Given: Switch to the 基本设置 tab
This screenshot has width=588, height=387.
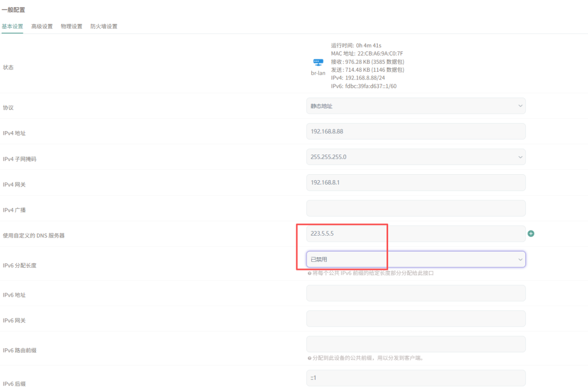Looking at the screenshot, I should coord(12,26).
